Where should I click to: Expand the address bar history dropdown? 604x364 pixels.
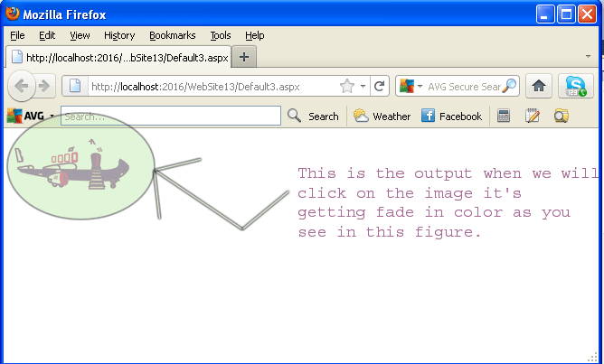[x=363, y=86]
